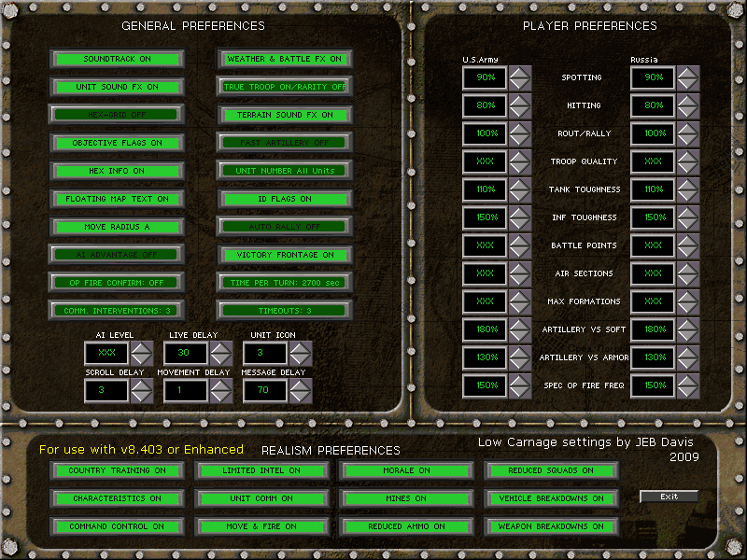Toggle the Morale On button

click(x=406, y=470)
